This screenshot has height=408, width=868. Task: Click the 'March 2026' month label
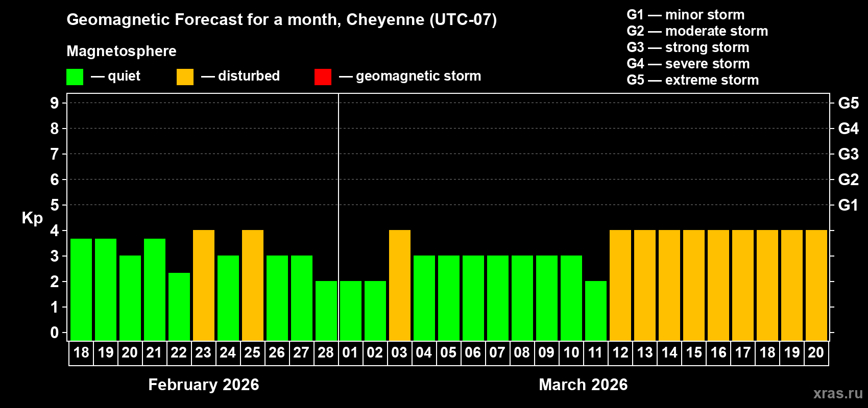point(583,385)
